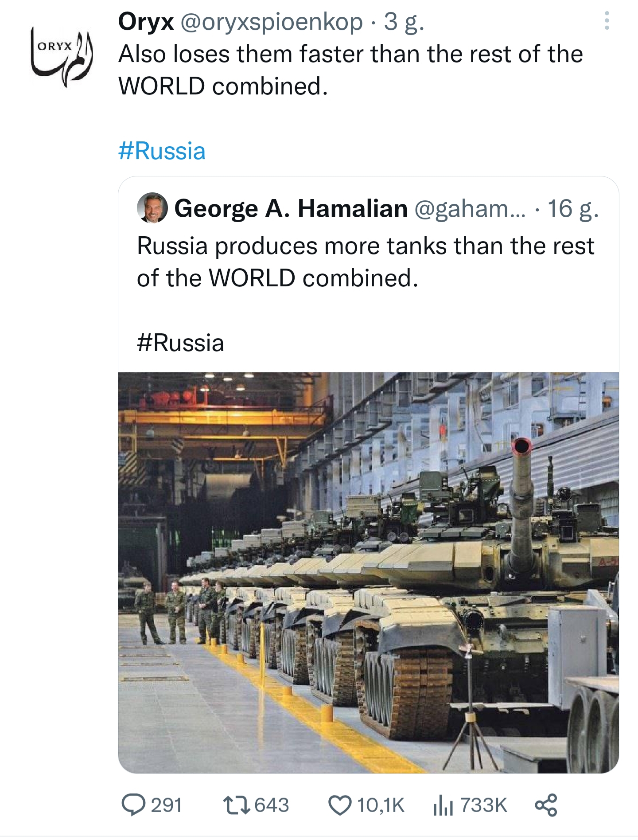Open the @oryxspioenkop handle

[x=271, y=22]
